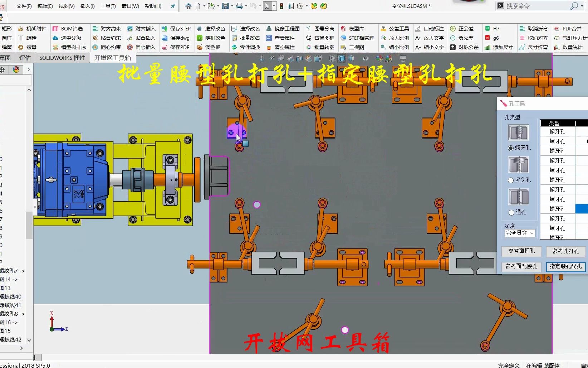Open the Options gear icon

[x=300, y=6]
